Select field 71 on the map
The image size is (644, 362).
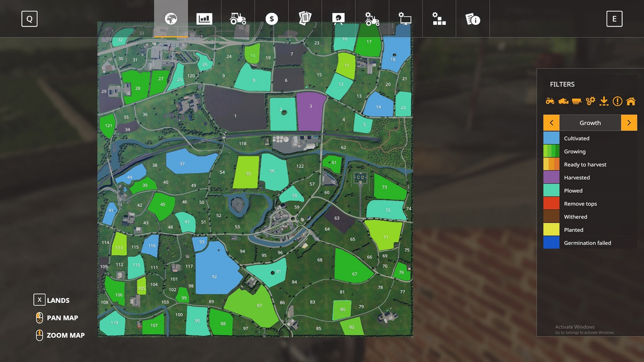tap(384, 235)
